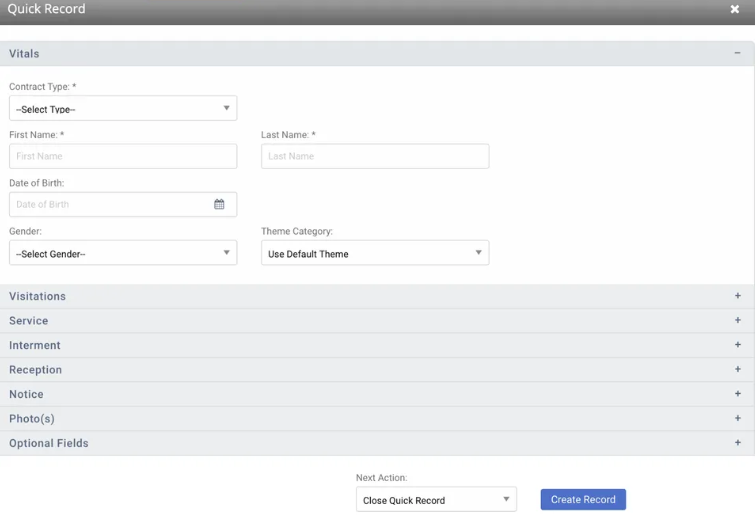Click the Vitals section header label

[x=25, y=53]
